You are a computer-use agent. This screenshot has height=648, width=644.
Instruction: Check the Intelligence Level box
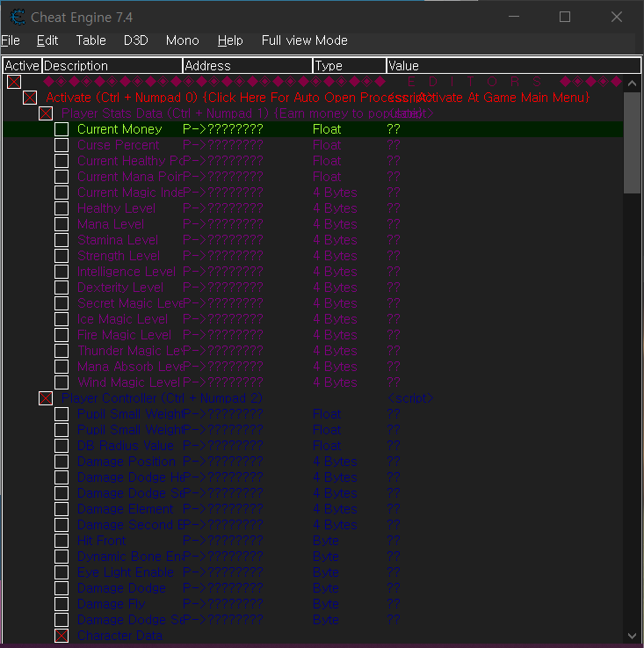click(62, 272)
